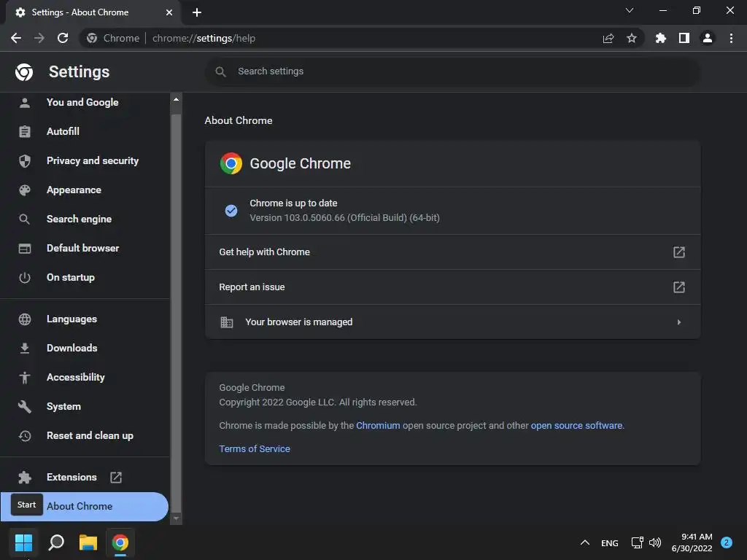
Task: Click the You and Google person icon
Action: click(x=25, y=102)
